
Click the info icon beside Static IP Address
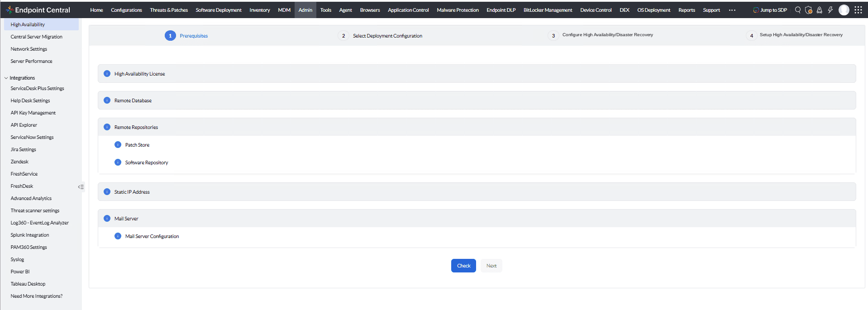click(107, 192)
